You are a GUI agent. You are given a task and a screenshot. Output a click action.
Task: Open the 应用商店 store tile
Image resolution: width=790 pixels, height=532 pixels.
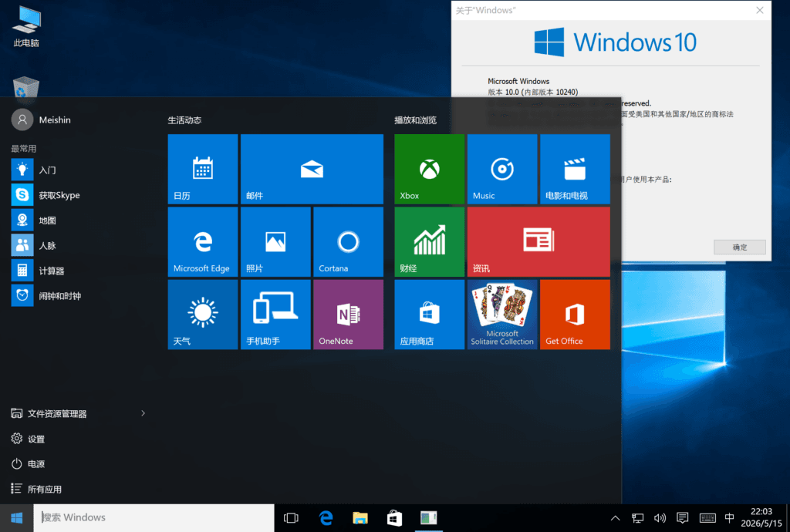point(429,315)
